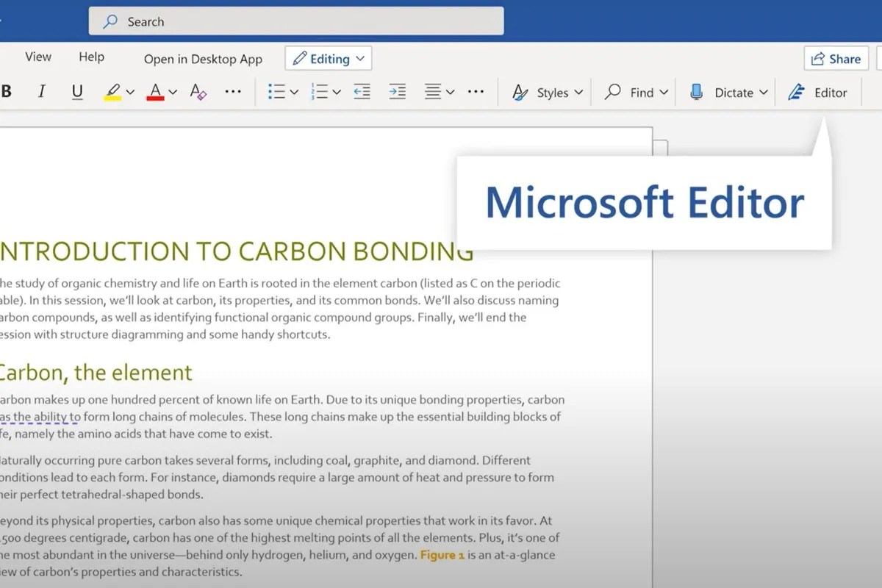The height and width of the screenshot is (588, 882).
Task: Click the 'Carbon, the element' heading
Action: [96, 372]
